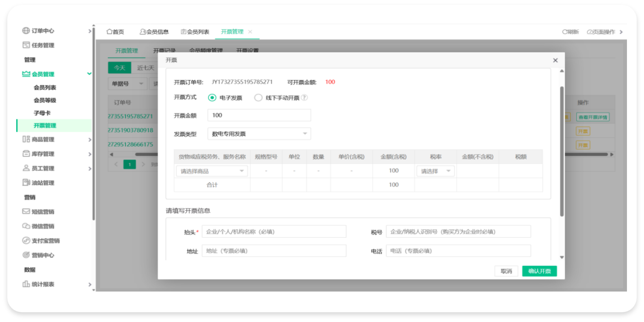This screenshot has height=322, width=644.
Task: Collapse the 会员管理 sidebar section
Action: [89, 74]
